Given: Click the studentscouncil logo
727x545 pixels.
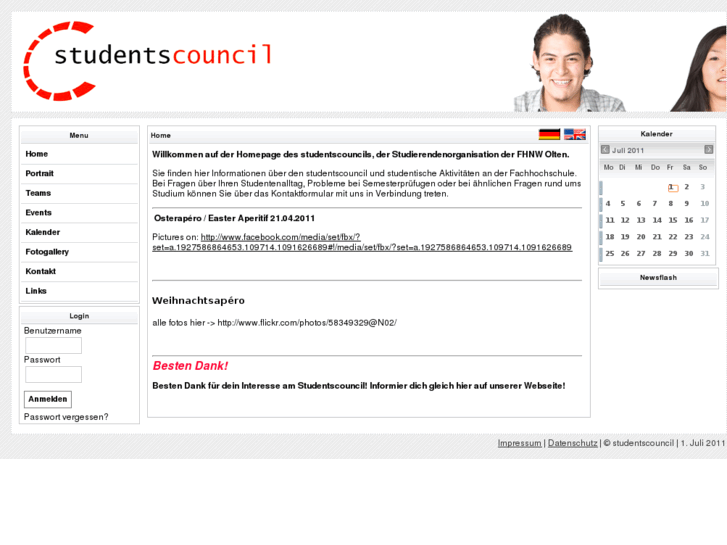Looking at the screenshot, I should pyautogui.click(x=148, y=60).
